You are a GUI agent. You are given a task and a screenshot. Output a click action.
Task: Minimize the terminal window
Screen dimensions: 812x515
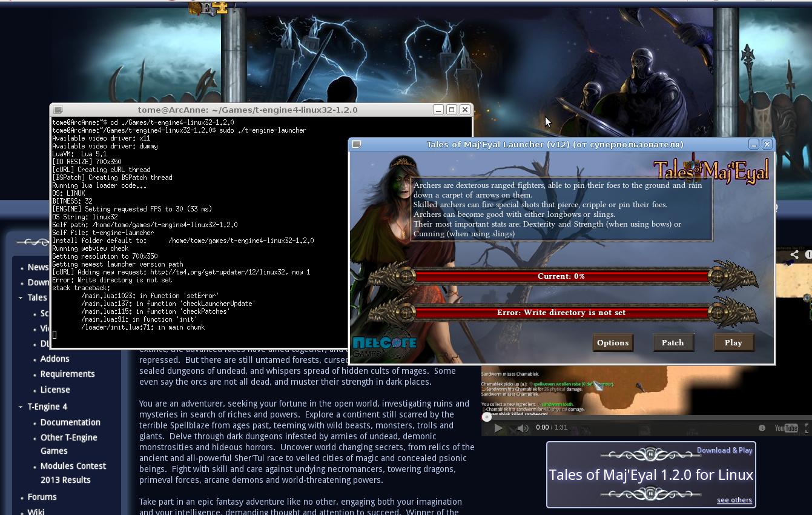(438, 110)
